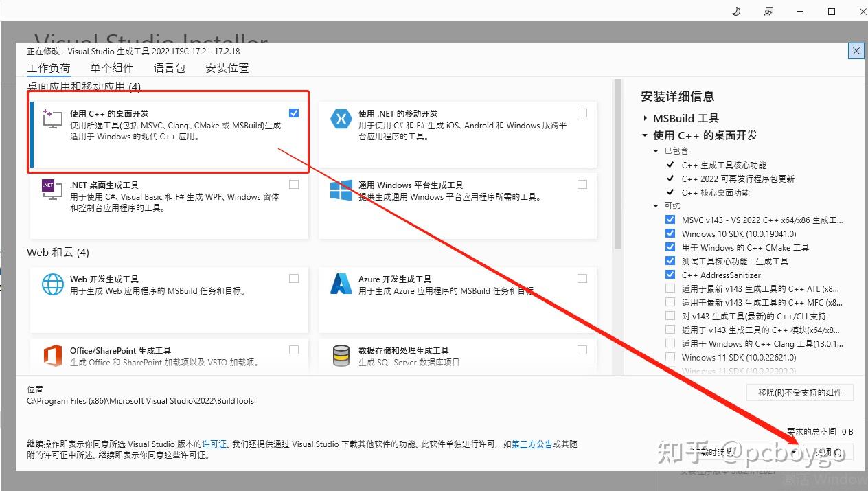Image resolution: width=868 pixels, height=491 pixels.
Task: Toggle night mode moon icon in title bar
Action: click(737, 11)
